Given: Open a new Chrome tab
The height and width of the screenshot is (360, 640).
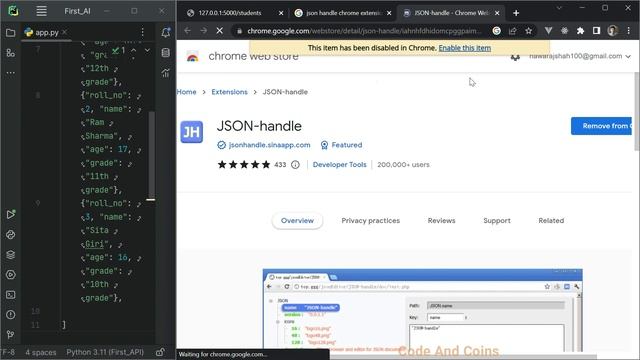Looking at the screenshot, I should point(516,13).
